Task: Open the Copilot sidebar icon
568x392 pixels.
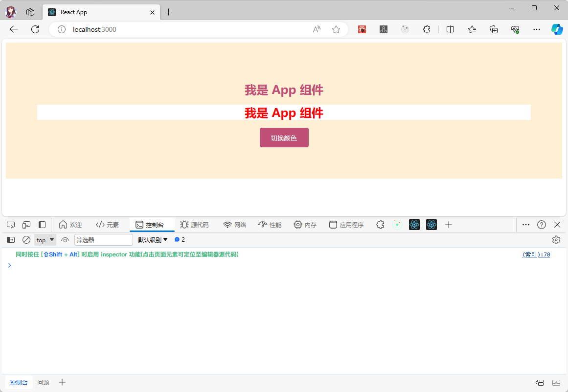Action: [x=557, y=29]
